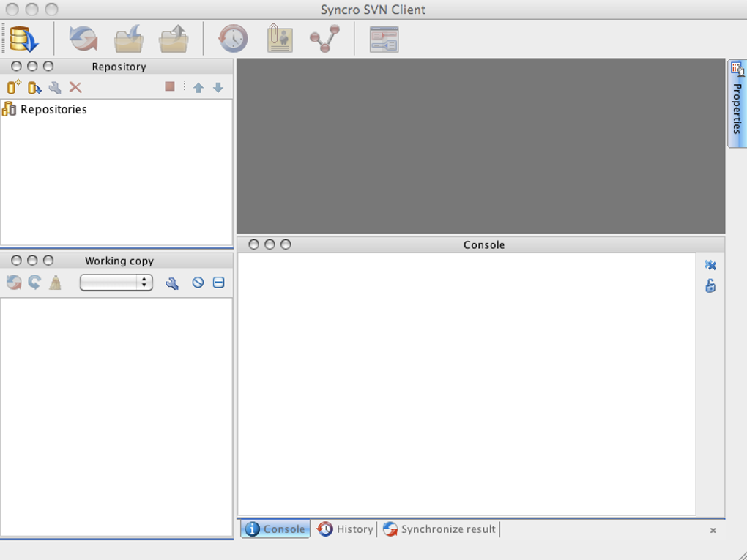Viewport: 747px width, 560px height.
Task: Click inside the Console output area
Action: click(467, 384)
